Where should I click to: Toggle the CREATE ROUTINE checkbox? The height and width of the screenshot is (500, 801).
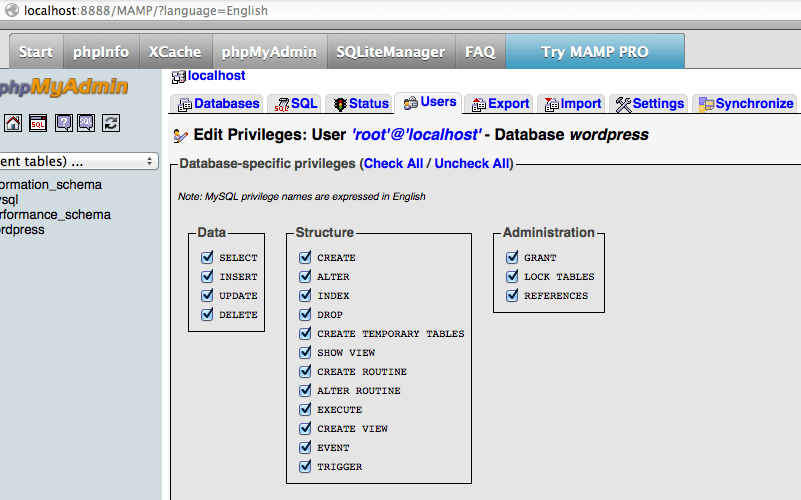click(305, 371)
